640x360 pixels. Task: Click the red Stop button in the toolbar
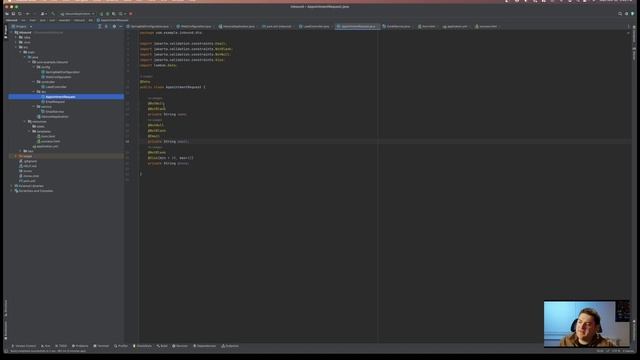(x=131, y=13)
